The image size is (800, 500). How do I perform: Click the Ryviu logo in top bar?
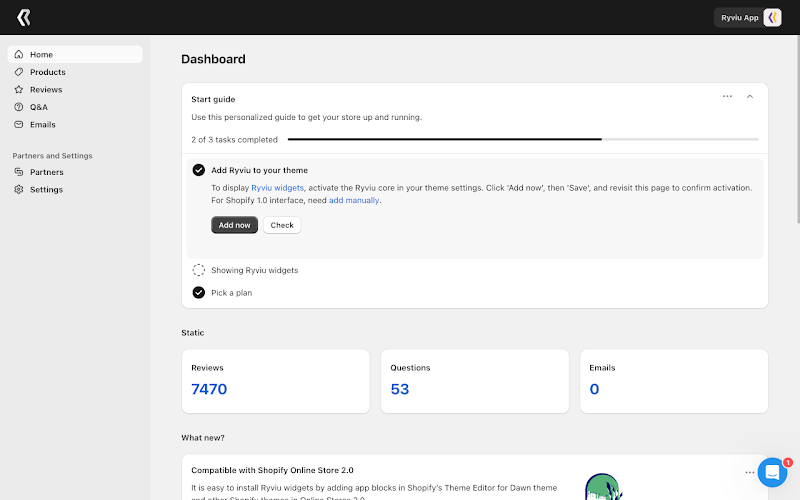click(x=23, y=17)
